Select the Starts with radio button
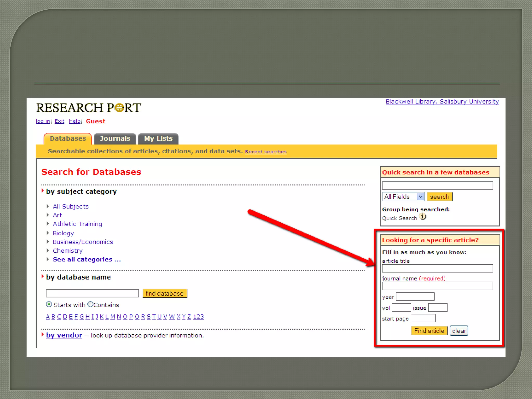Image resolution: width=532 pixels, height=399 pixels. (x=49, y=304)
